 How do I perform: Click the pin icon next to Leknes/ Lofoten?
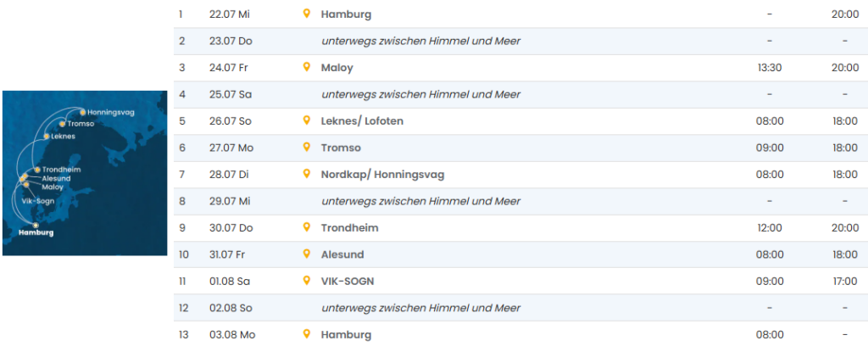(x=307, y=120)
